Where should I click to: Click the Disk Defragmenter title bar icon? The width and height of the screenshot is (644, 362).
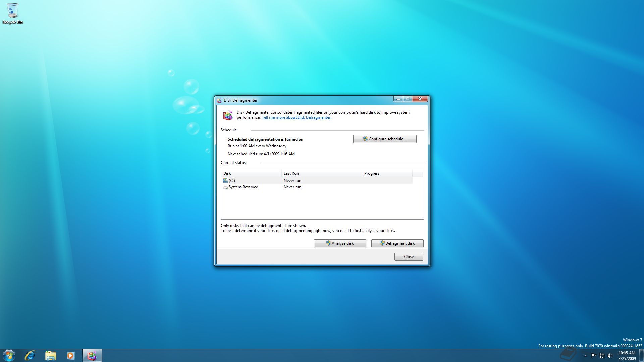coord(219,100)
